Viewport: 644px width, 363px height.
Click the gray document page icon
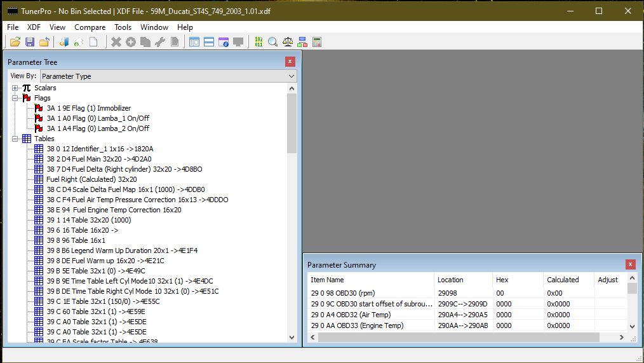pos(175,42)
